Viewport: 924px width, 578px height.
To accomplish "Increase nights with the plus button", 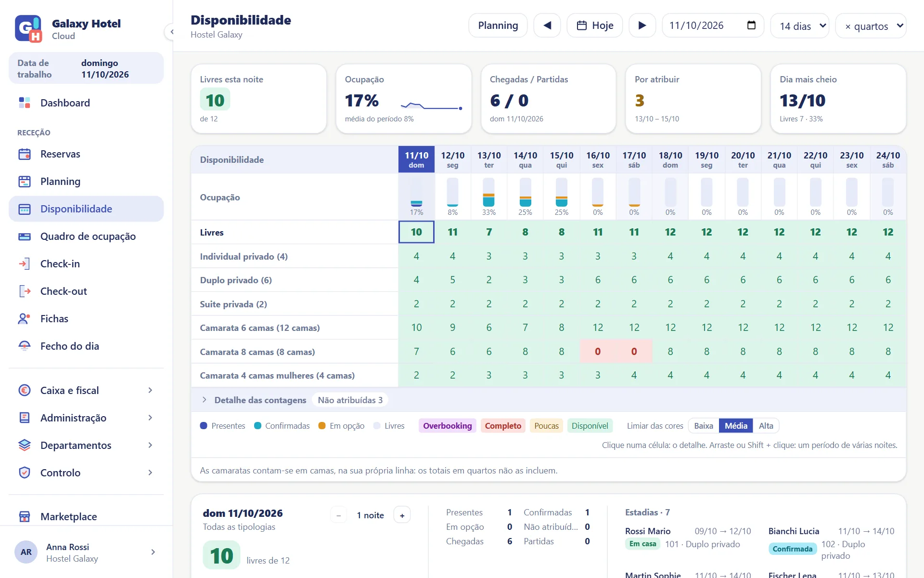I will (402, 515).
